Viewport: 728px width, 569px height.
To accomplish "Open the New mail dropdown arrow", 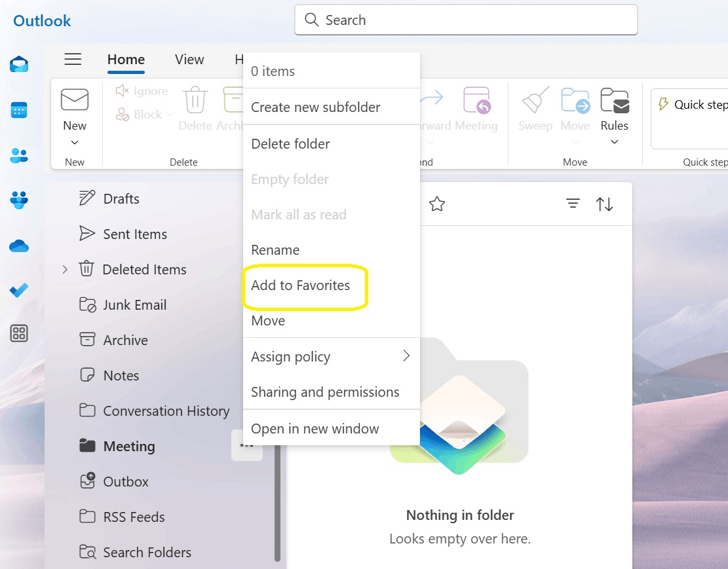I will [75, 143].
